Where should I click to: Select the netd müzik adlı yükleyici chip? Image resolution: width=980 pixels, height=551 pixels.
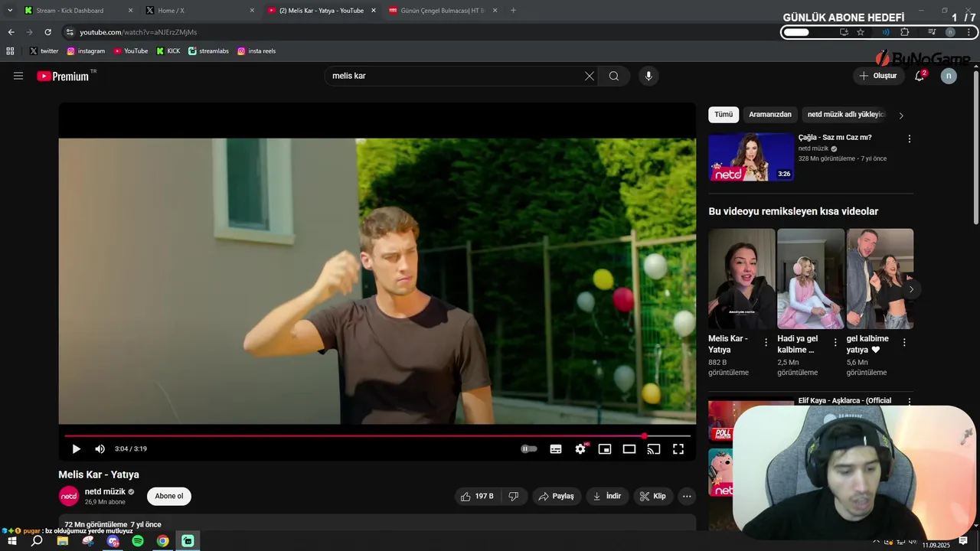click(x=846, y=115)
